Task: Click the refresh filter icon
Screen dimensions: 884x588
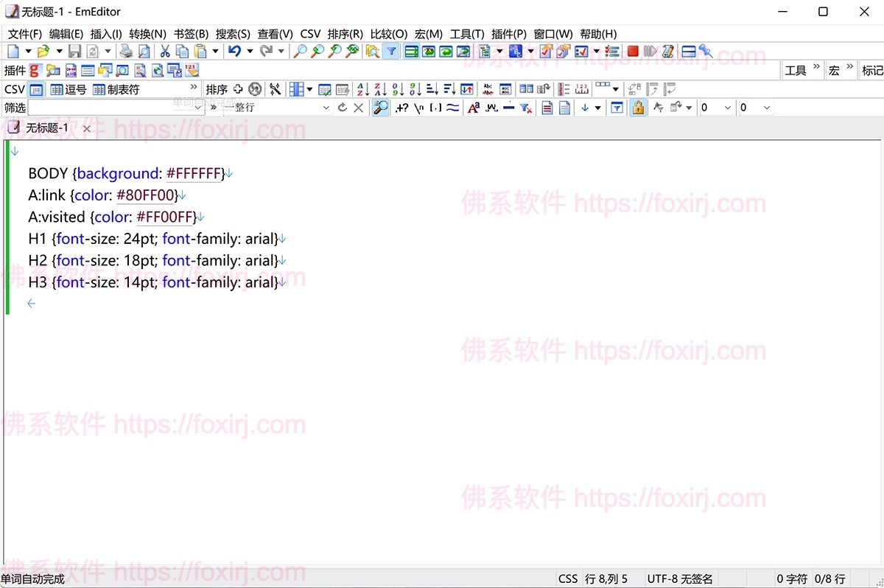Action: pyautogui.click(x=342, y=108)
